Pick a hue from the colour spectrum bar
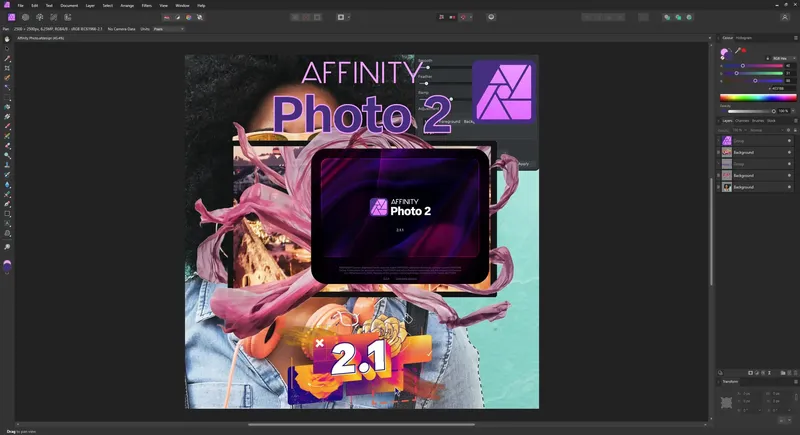 click(x=758, y=97)
